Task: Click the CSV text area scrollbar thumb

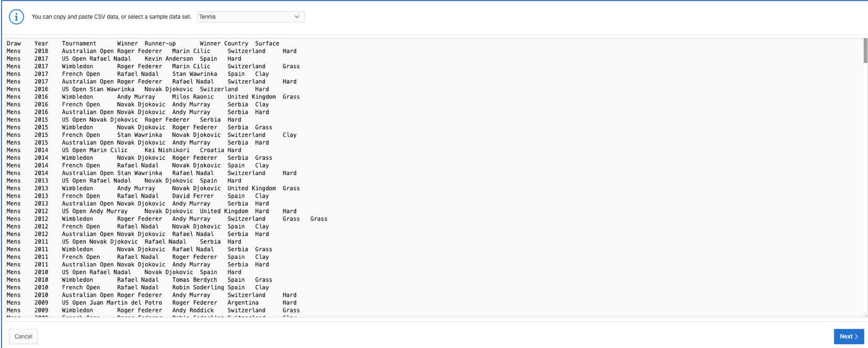Action: [x=865, y=51]
